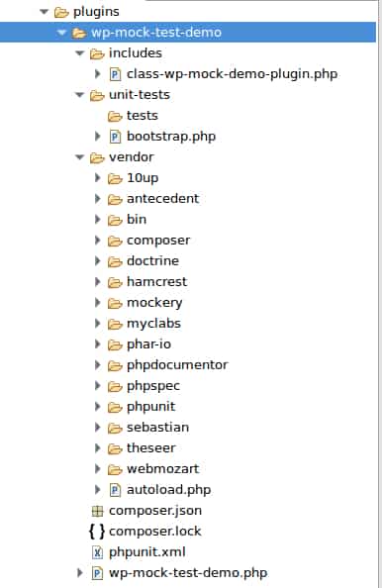Viewport: 382px width, 588px height.
Task: Select the hamcrest folder
Action: [x=156, y=281]
